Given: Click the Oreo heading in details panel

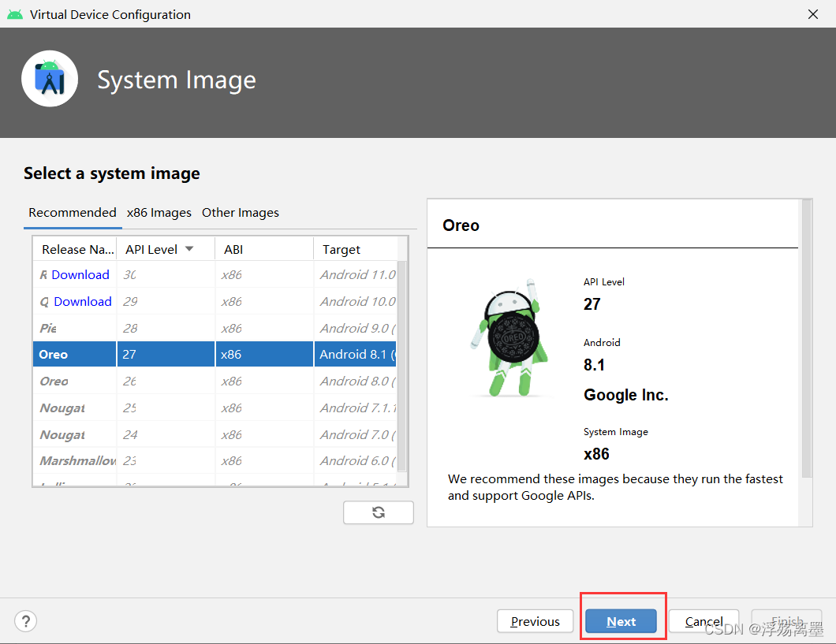Looking at the screenshot, I should click(x=461, y=225).
